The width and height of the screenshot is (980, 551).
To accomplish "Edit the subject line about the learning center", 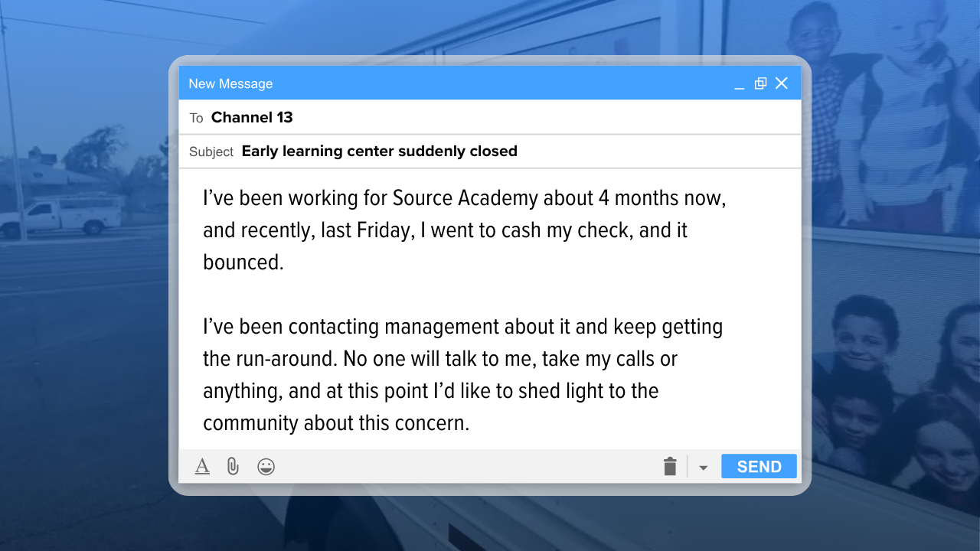I will click(x=379, y=151).
